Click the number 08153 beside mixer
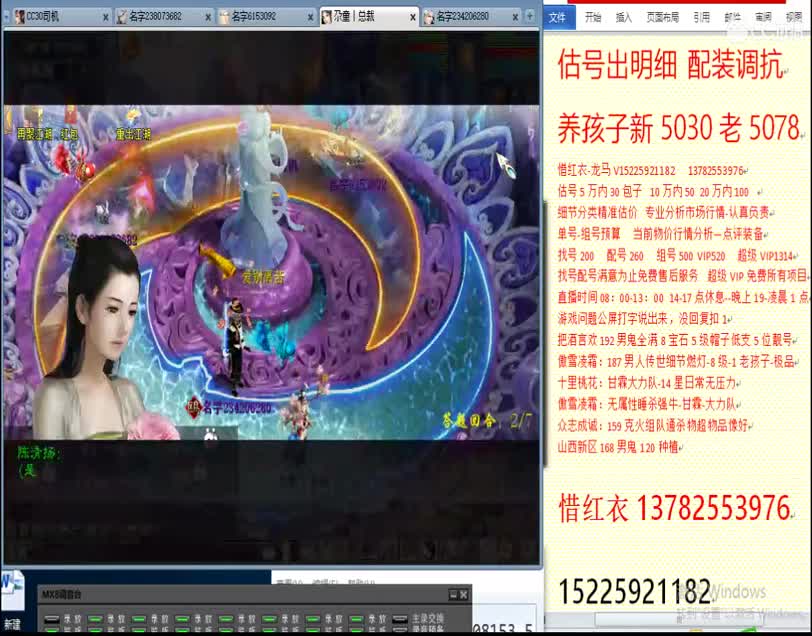The image size is (812, 636). click(x=503, y=628)
